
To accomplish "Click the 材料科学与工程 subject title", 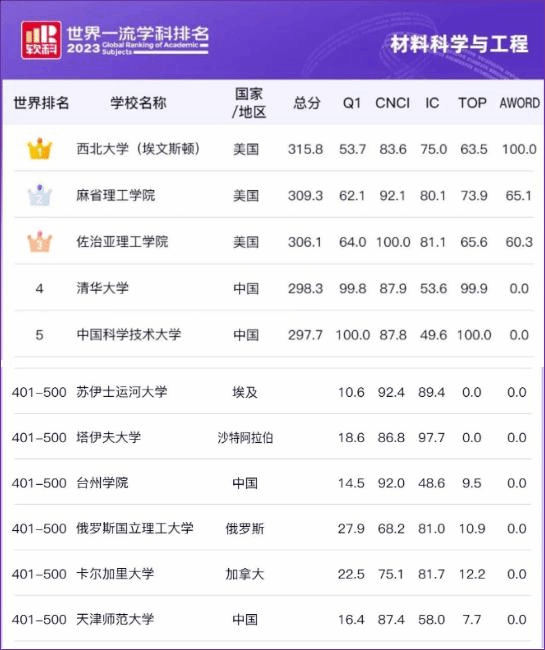I will pos(459,44).
